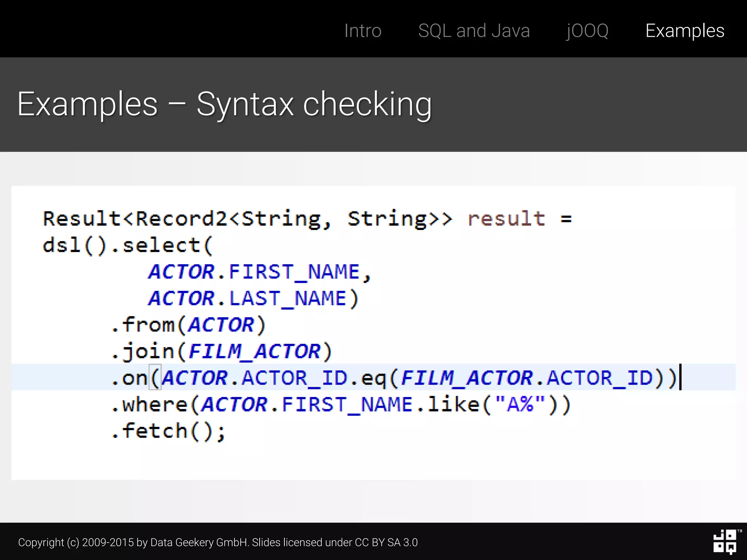
Task: Click the jOOQ logo icon
Action: (x=724, y=542)
